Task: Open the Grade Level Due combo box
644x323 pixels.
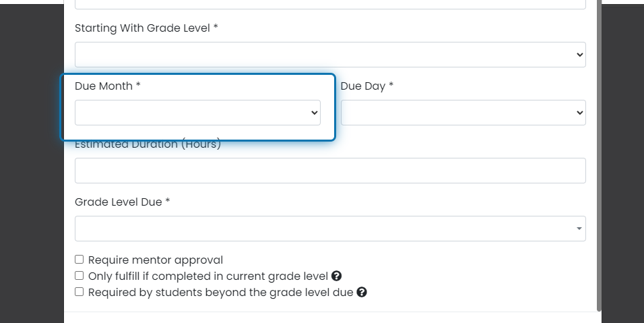Action: [x=330, y=229]
